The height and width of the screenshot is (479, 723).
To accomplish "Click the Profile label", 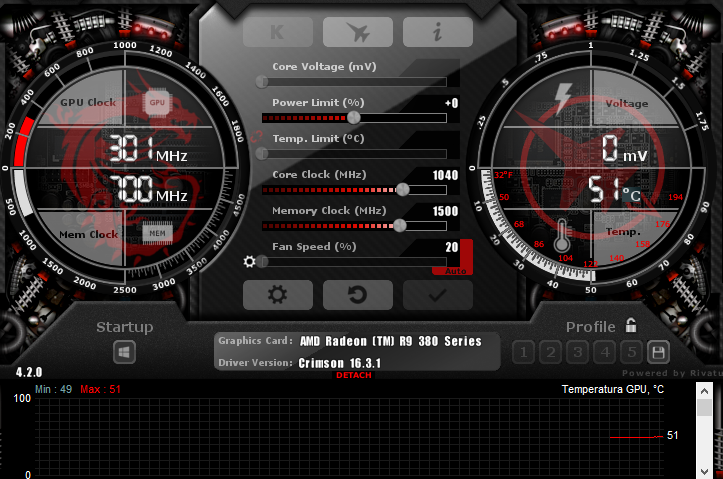I will tap(591, 327).
